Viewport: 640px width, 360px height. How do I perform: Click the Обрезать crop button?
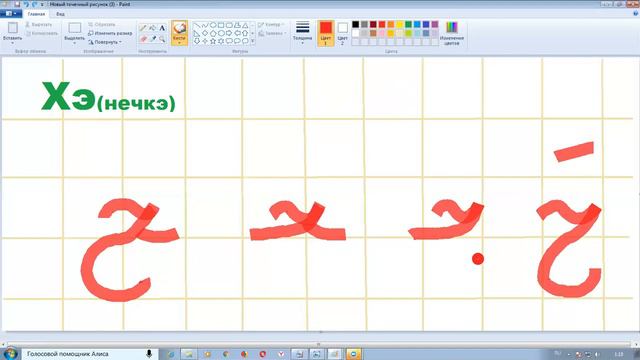(x=102, y=25)
